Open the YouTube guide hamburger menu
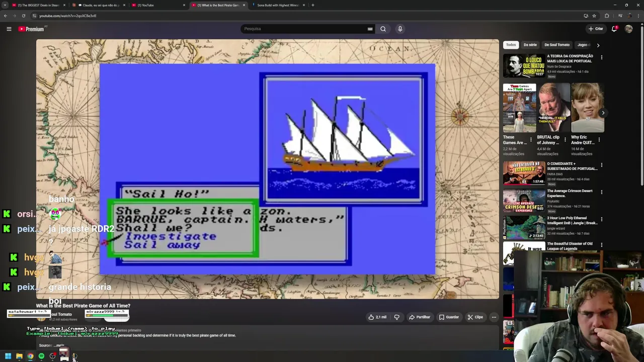644x362 pixels. (9, 29)
